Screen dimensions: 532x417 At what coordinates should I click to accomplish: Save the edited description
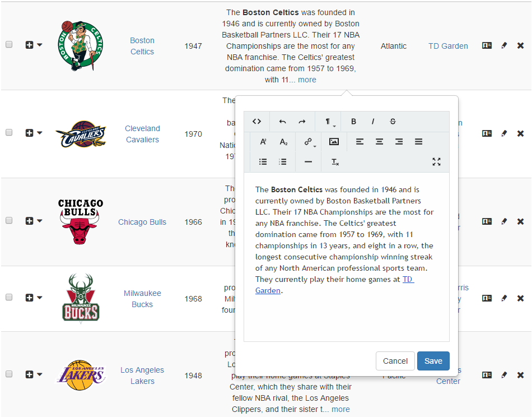pos(433,361)
